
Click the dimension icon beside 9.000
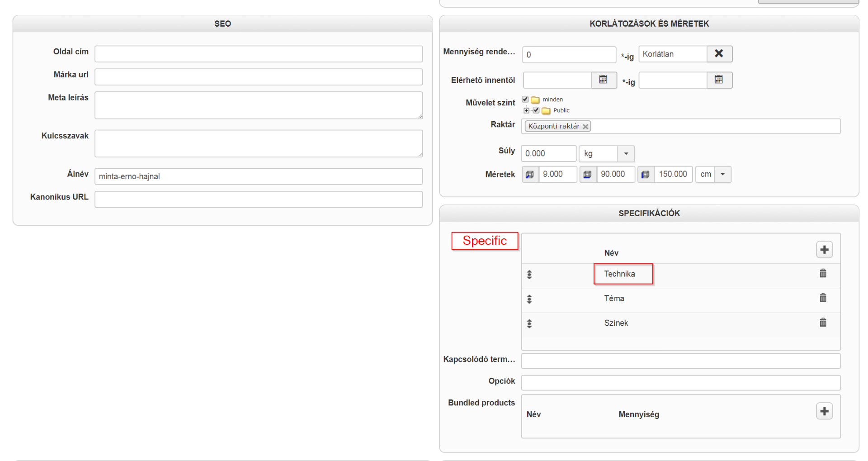[x=530, y=174]
